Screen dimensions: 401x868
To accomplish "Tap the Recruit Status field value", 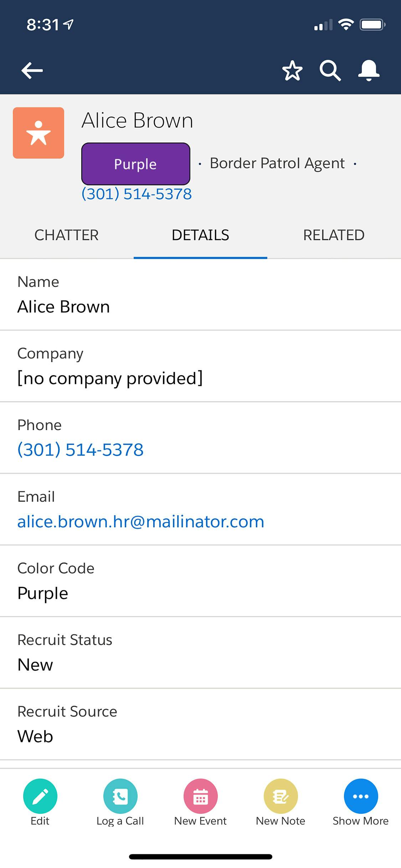I will [x=35, y=665].
